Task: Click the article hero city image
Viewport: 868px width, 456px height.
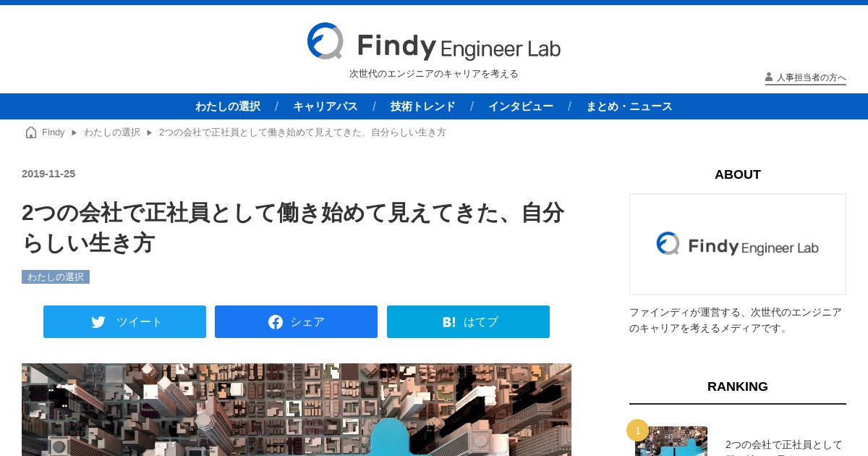Action: [297, 410]
